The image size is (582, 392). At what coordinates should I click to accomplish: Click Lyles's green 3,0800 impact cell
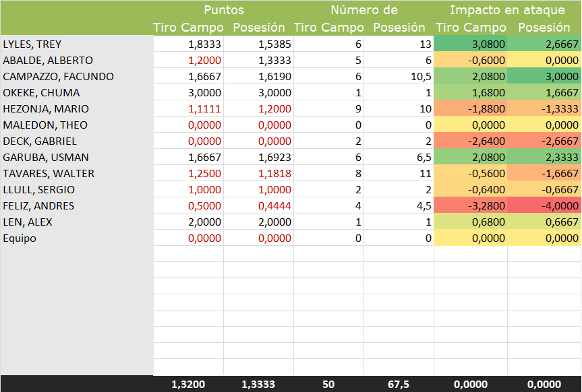471,44
